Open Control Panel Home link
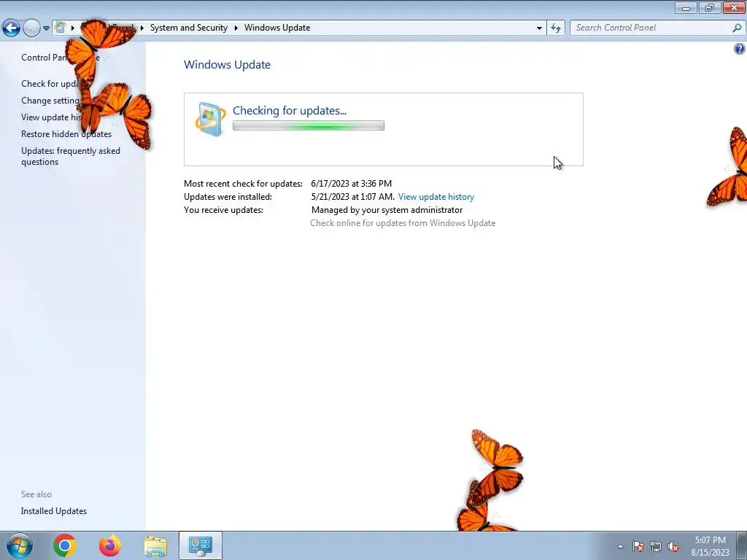747x560 pixels. (x=61, y=57)
